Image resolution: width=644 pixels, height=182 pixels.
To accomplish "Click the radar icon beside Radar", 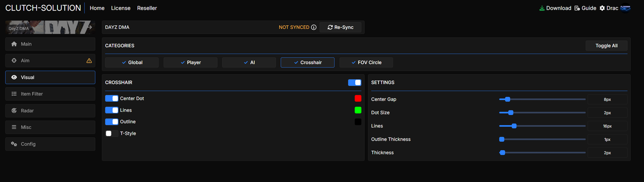I will (x=14, y=110).
